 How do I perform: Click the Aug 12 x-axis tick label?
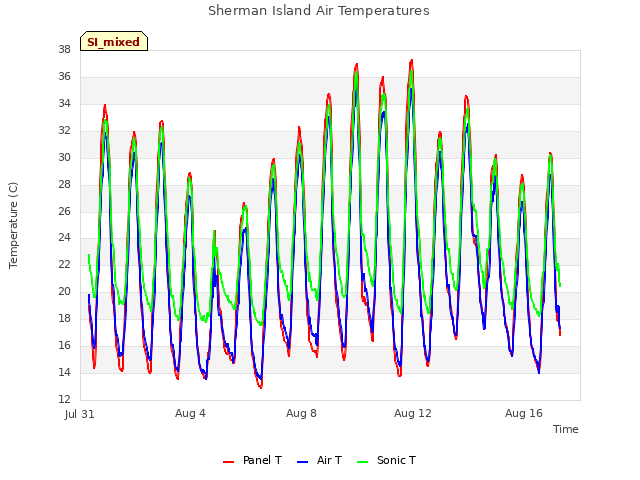pyautogui.click(x=413, y=413)
